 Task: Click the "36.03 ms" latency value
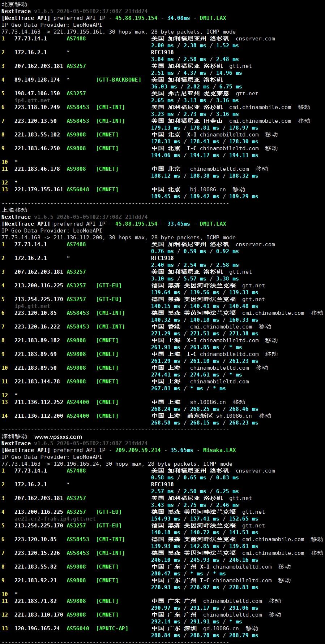point(164,86)
